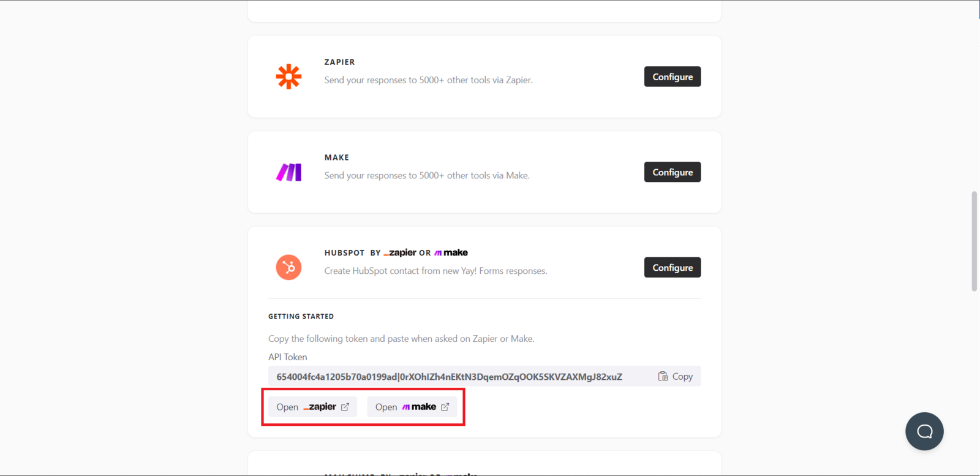This screenshot has width=980, height=476.
Task: Click the ZAPIER card title
Action: click(x=339, y=62)
